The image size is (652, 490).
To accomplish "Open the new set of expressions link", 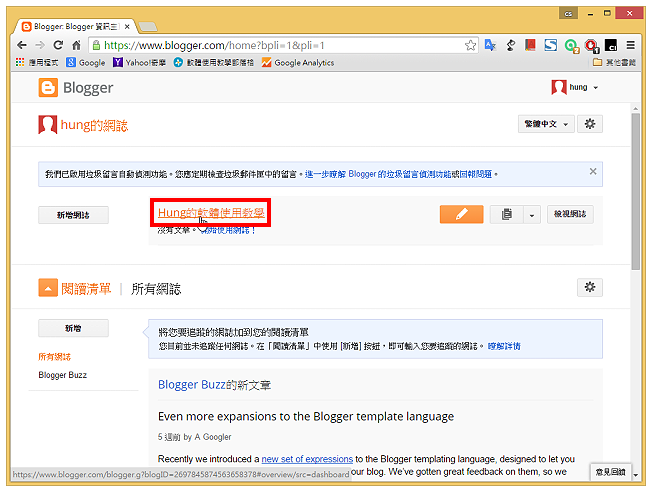I will click(307, 459).
